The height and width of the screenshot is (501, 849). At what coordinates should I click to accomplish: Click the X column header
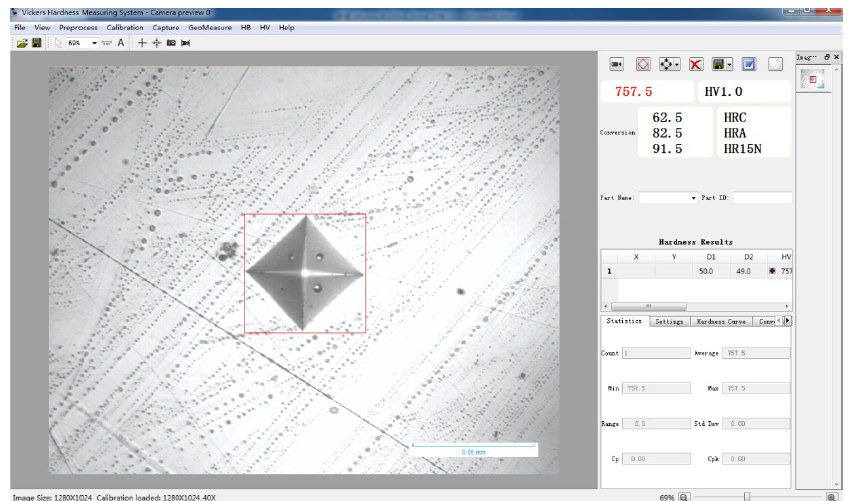[x=636, y=257]
